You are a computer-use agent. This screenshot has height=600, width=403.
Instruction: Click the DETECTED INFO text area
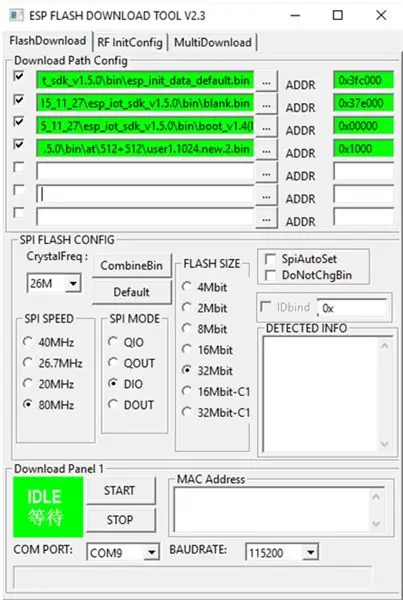pos(321,395)
